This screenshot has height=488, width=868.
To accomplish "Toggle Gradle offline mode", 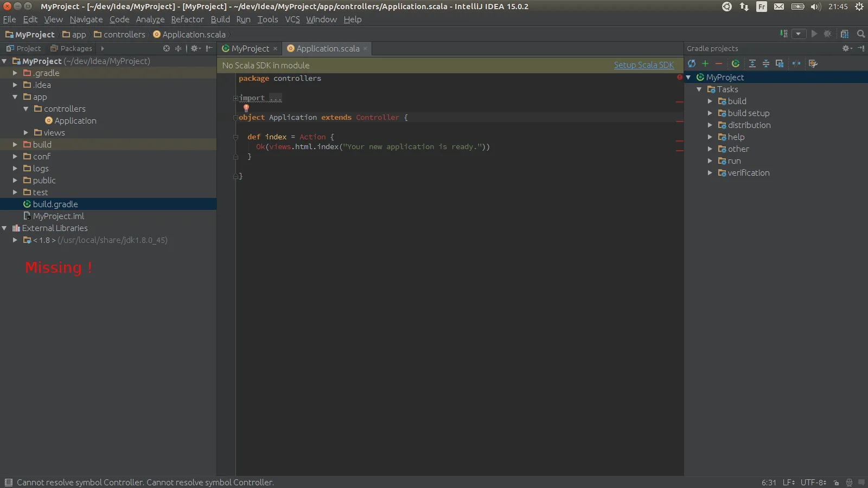I will 796,63.
